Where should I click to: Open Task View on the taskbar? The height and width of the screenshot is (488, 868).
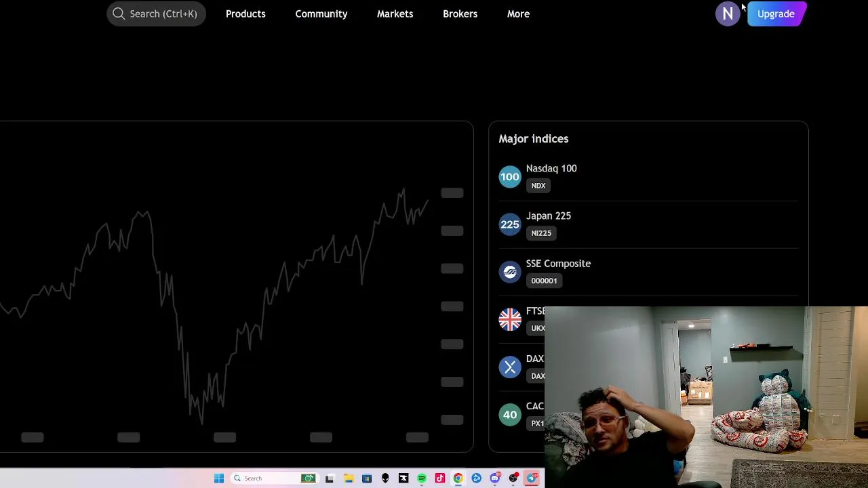click(x=330, y=478)
